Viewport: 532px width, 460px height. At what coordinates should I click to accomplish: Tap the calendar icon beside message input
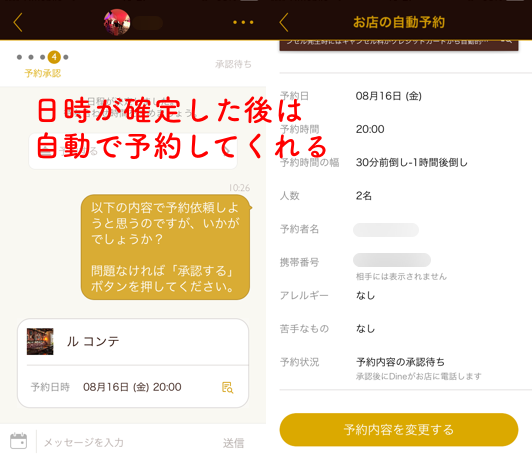click(x=18, y=441)
